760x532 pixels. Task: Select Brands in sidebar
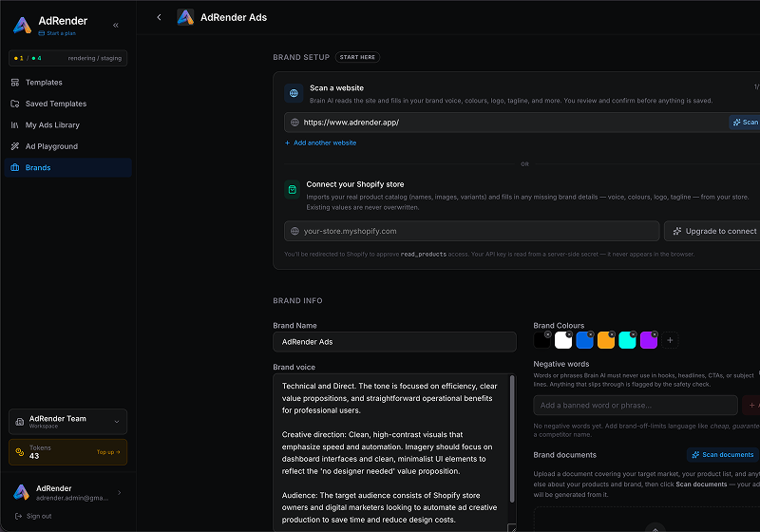tap(67, 167)
